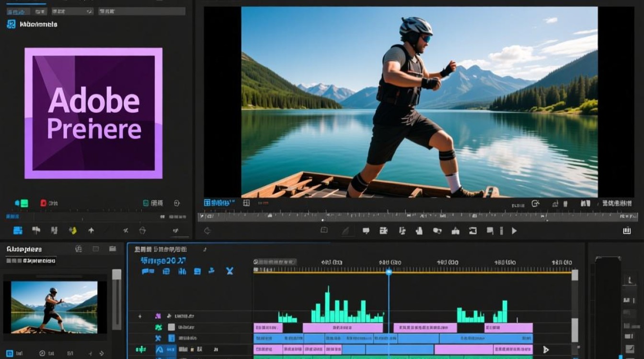Click the blue timecode below the program monitor

219,203
